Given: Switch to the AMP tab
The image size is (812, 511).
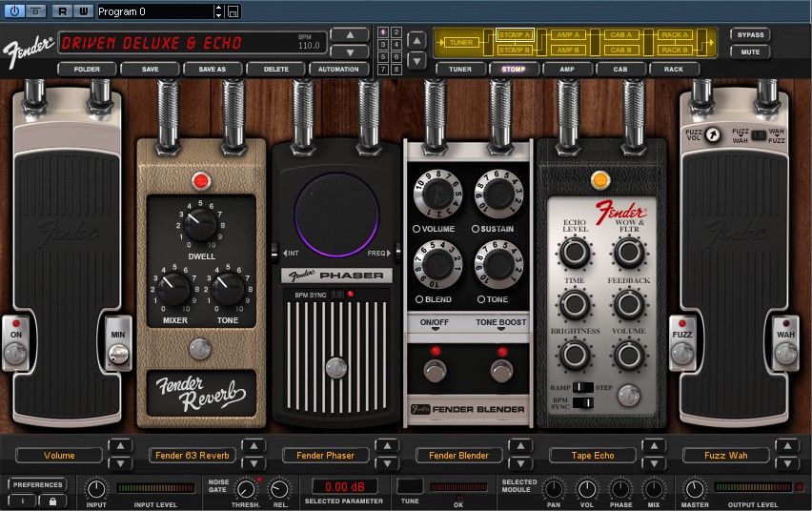Looking at the screenshot, I should click(567, 69).
